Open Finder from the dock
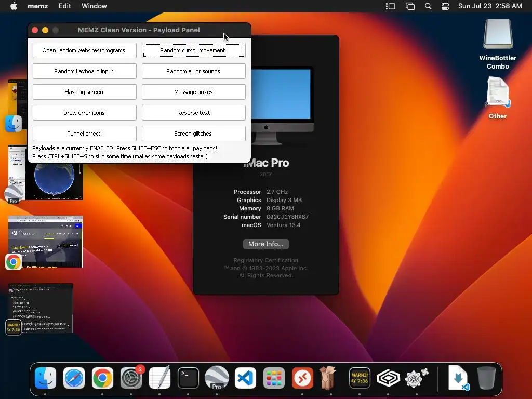This screenshot has height=399, width=532. (x=46, y=378)
